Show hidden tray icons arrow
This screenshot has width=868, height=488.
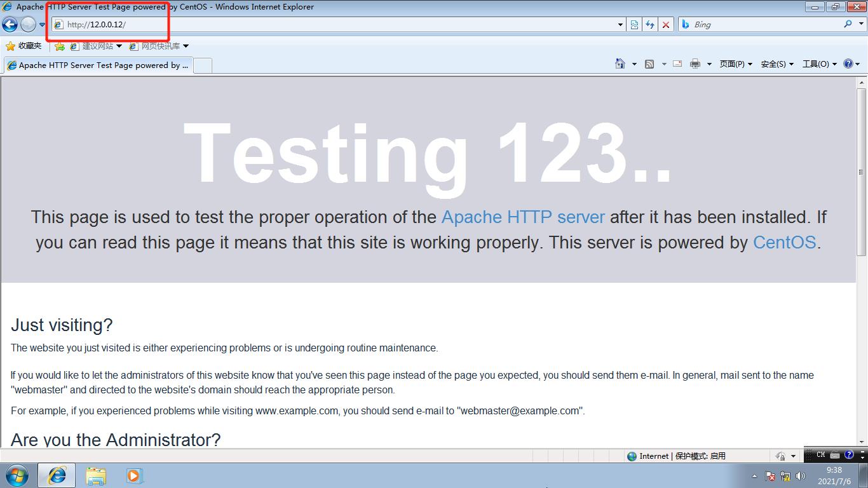[x=754, y=476]
